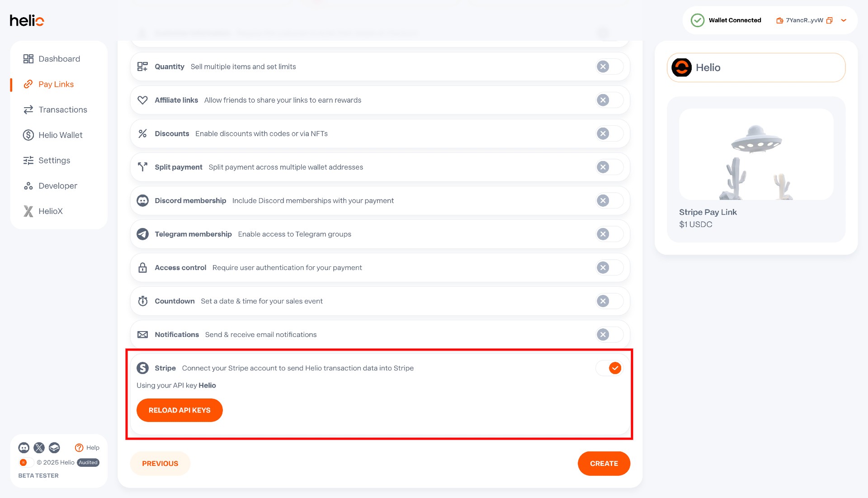Screen dimensions: 868x498
Task: Click the '© 2025 Helio' text
Action: (56, 462)
